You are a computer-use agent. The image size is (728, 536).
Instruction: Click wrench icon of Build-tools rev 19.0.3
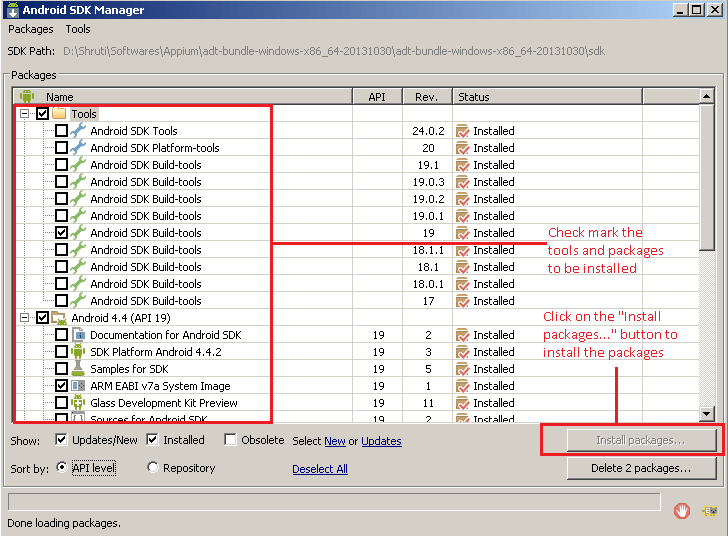coord(78,182)
